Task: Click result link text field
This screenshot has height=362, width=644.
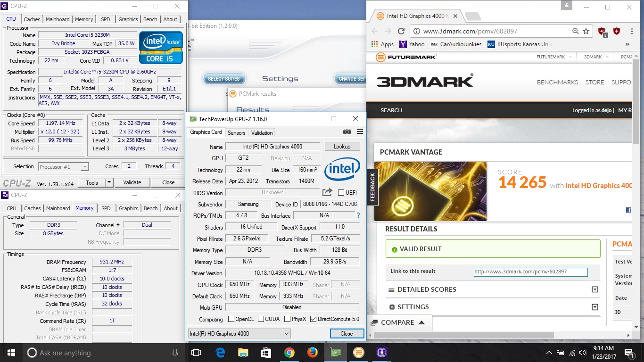Action: tap(530, 272)
